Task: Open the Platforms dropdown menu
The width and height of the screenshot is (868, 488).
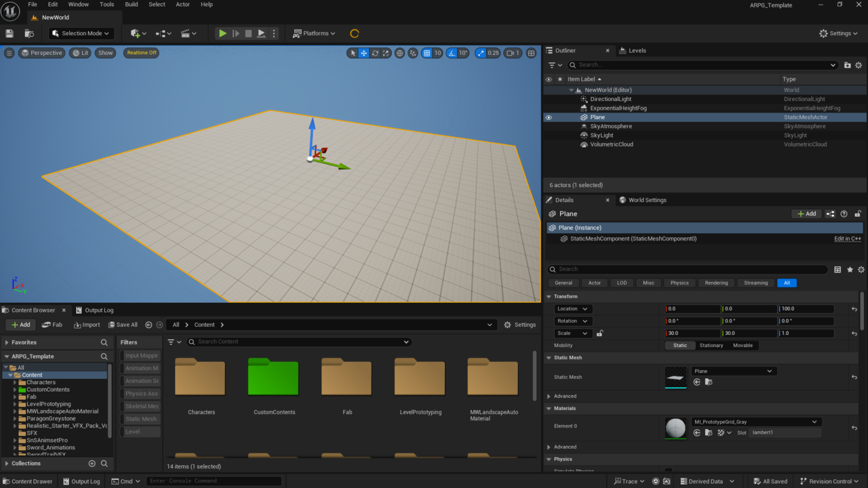Action: point(314,33)
